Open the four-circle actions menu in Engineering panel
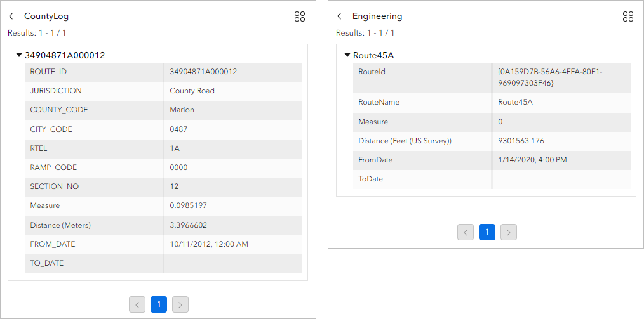This screenshot has height=319, width=644. pos(627,16)
